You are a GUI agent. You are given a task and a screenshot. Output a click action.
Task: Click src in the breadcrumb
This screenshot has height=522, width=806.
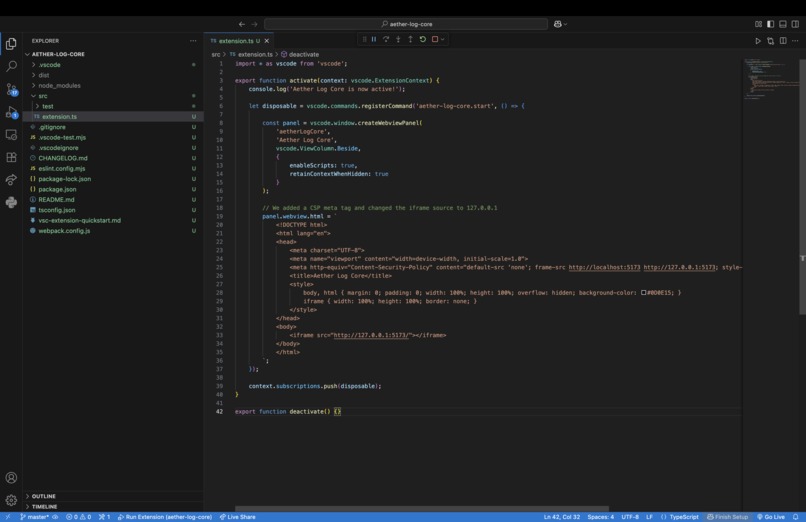216,54
